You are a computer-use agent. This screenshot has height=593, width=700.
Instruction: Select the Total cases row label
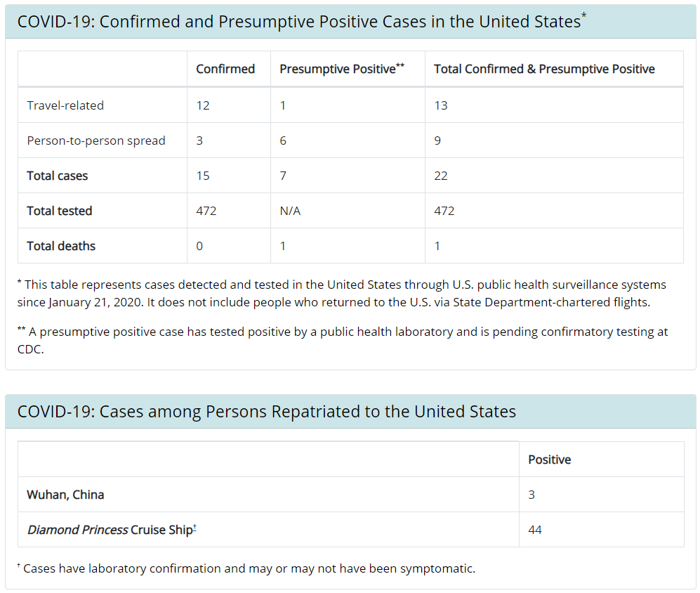click(58, 176)
